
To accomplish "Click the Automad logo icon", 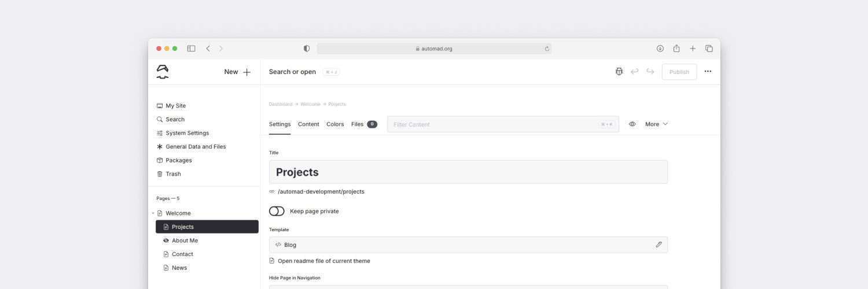I will click(163, 72).
